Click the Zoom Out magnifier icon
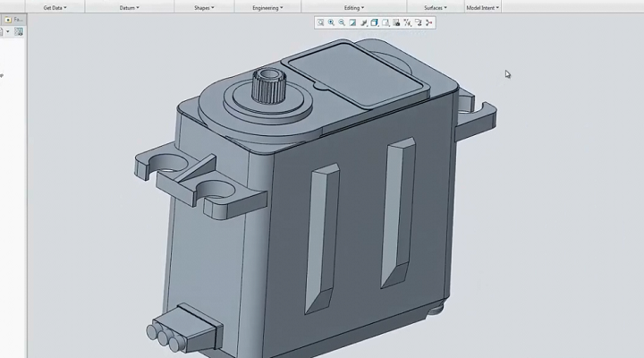This screenshot has height=358, width=644. point(342,22)
